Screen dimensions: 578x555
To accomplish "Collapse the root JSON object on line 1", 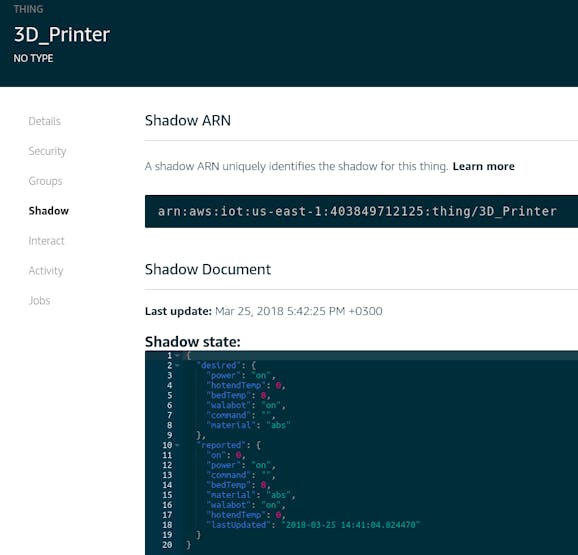I will (x=177, y=356).
